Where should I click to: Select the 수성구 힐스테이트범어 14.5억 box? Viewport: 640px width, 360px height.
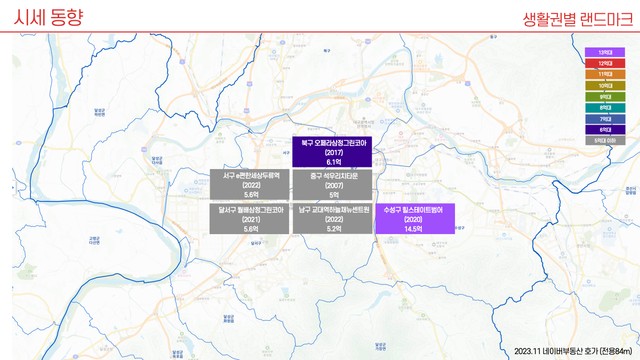[x=415, y=219]
